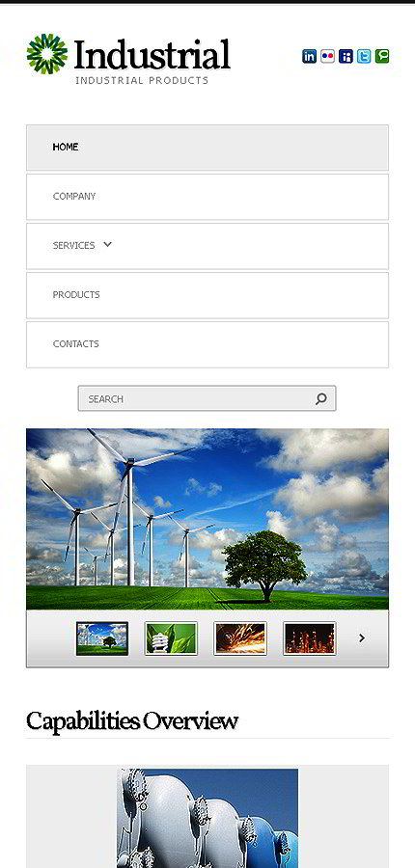This screenshot has height=868, width=415.
Task: Open the Contacts menu item
Action: [207, 344]
